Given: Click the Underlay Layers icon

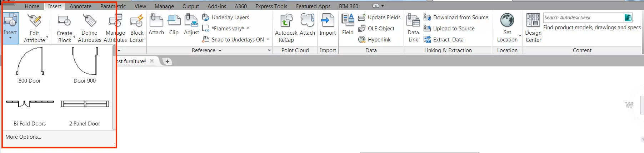Looking at the screenshot, I should click(206, 17).
